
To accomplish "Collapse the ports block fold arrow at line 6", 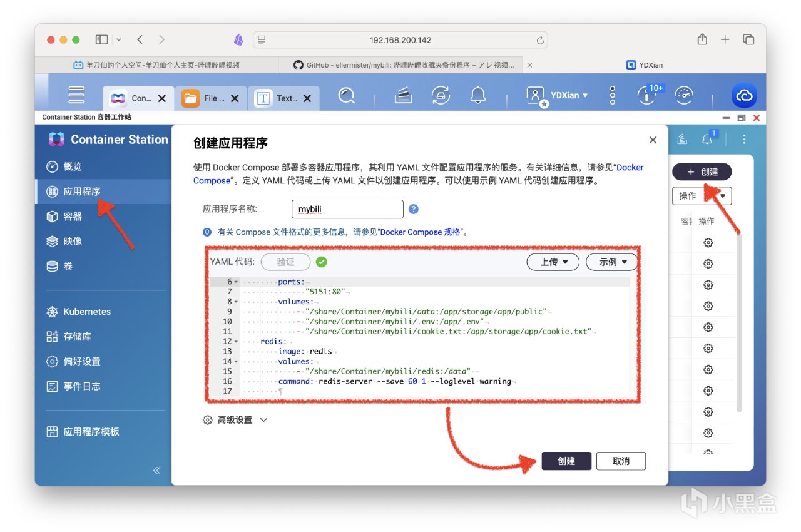I will (x=236, y=282).
